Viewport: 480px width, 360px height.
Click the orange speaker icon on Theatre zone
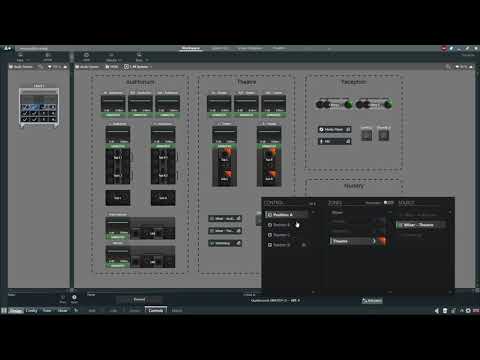click(x=382, y=241)
